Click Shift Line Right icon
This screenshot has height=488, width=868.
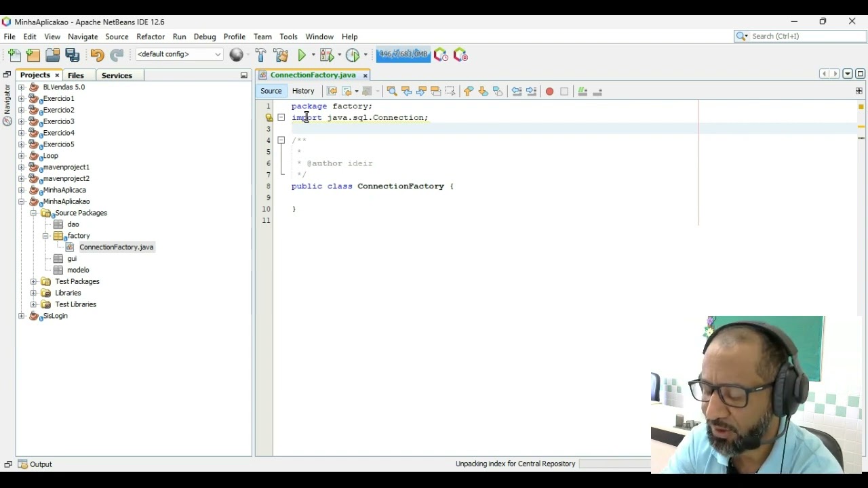point(531,91)
